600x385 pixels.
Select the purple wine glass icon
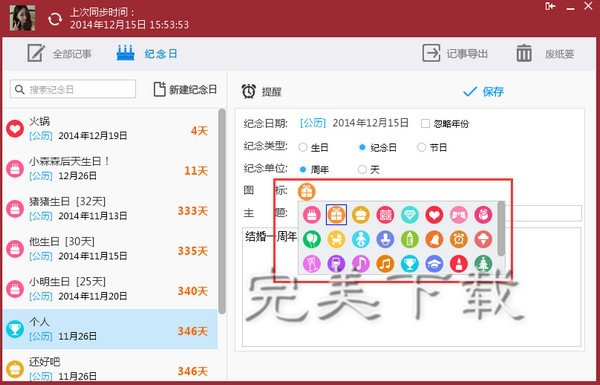336,264
